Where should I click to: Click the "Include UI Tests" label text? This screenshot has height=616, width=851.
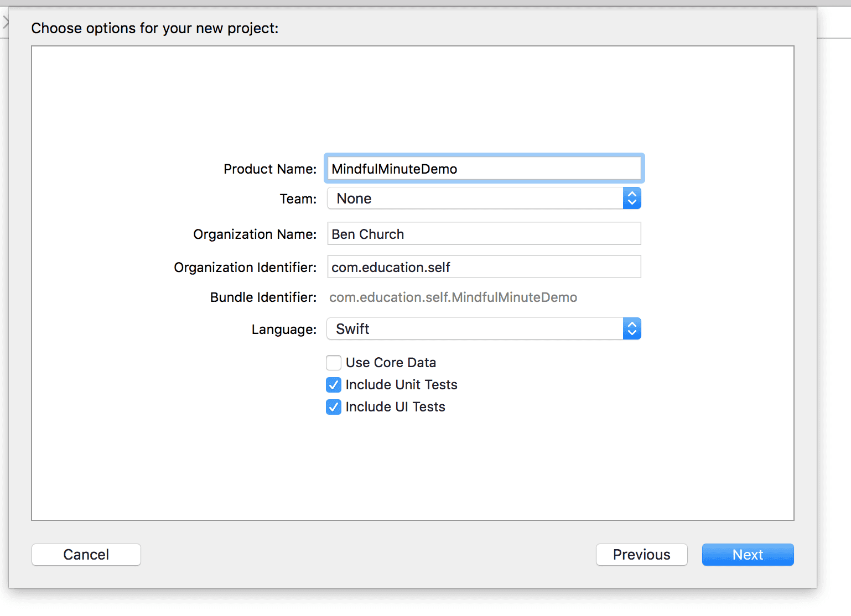point(395,407)
